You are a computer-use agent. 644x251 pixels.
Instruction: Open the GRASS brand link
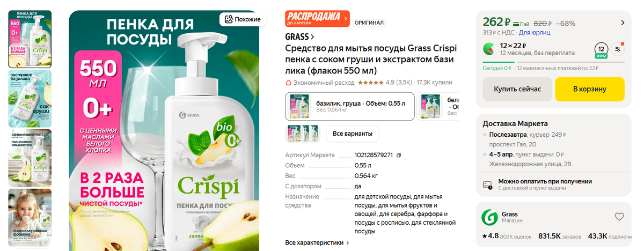pyautogui.click(x=299, y=37)
